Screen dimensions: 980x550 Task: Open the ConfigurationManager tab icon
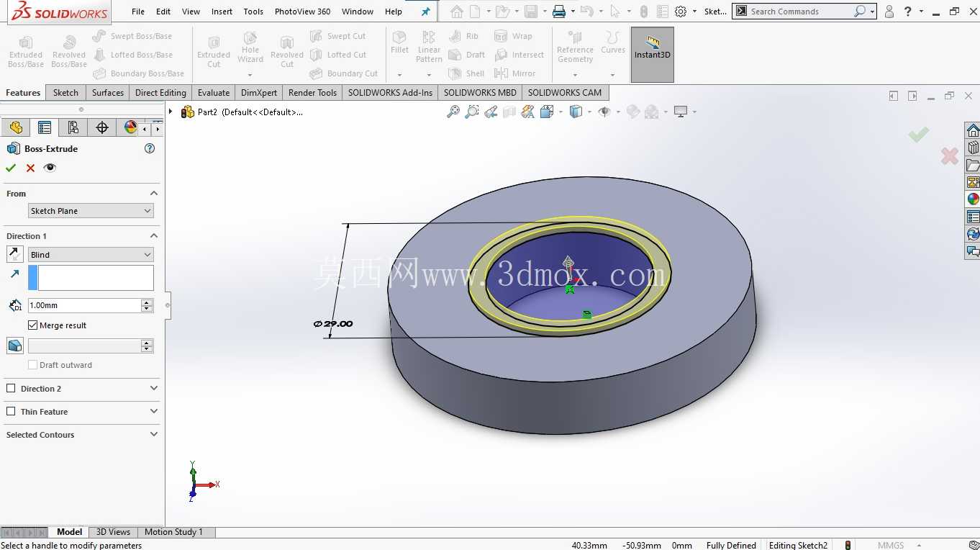coord(73,127)
